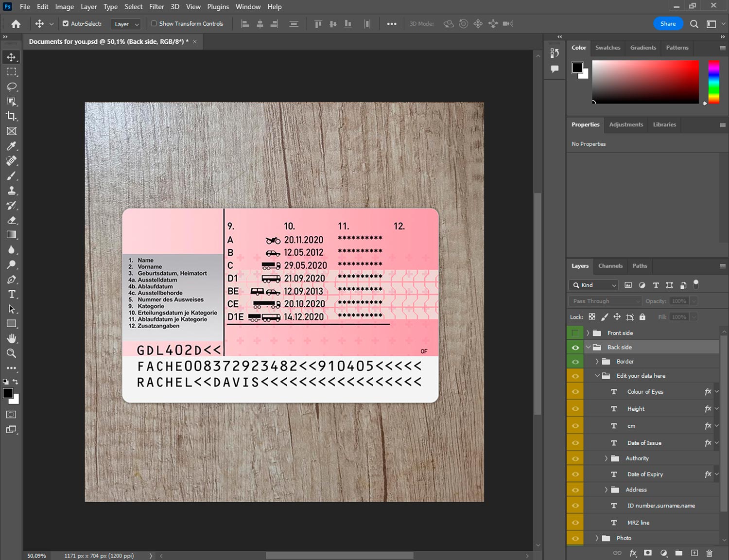Click the Home icon in options bar

[16, 24]
